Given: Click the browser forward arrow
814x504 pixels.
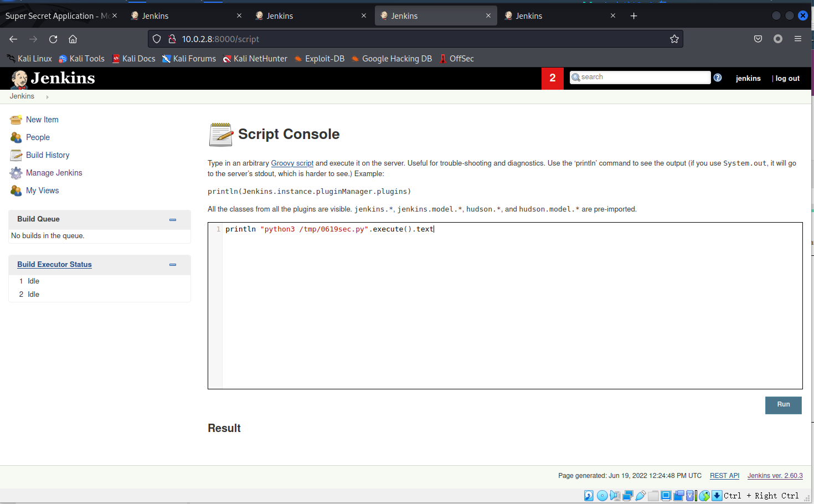Looking at the screenshot, I should coord(33,39).
